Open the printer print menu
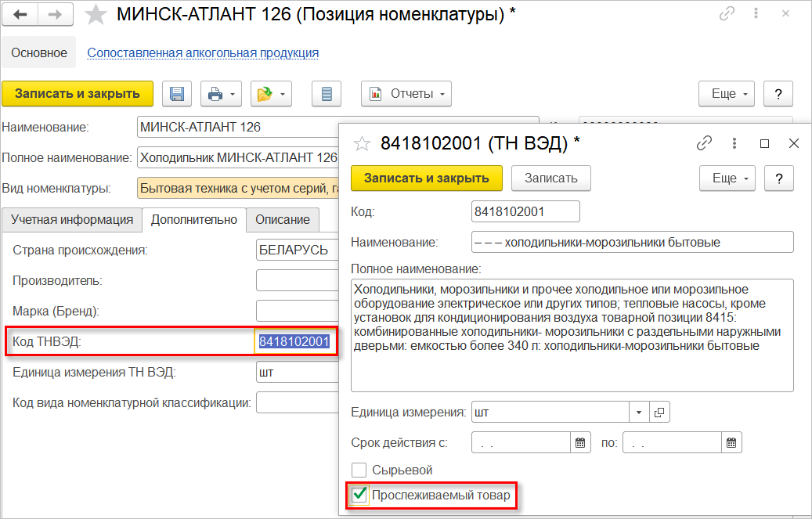 (221, 94)
